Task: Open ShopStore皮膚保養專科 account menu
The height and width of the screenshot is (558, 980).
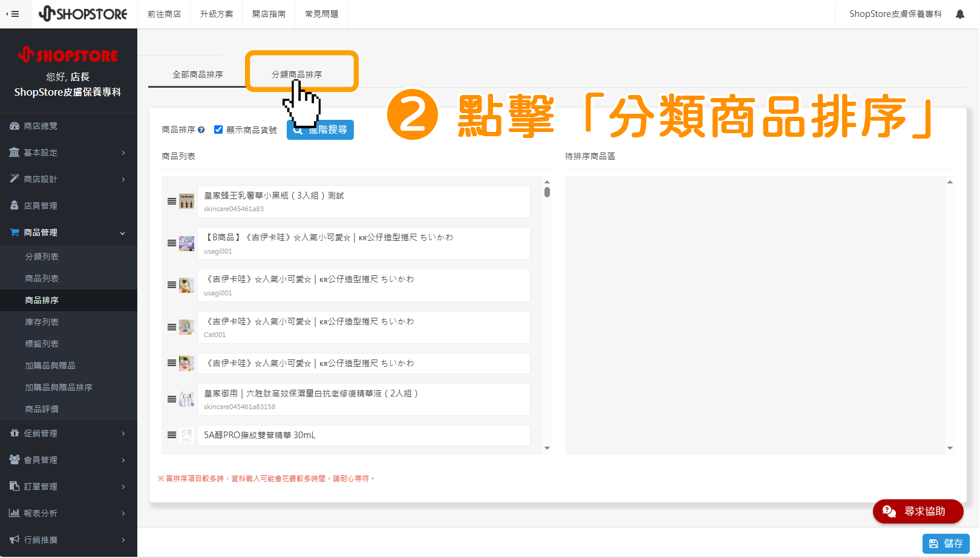Action: pos(896,14)
